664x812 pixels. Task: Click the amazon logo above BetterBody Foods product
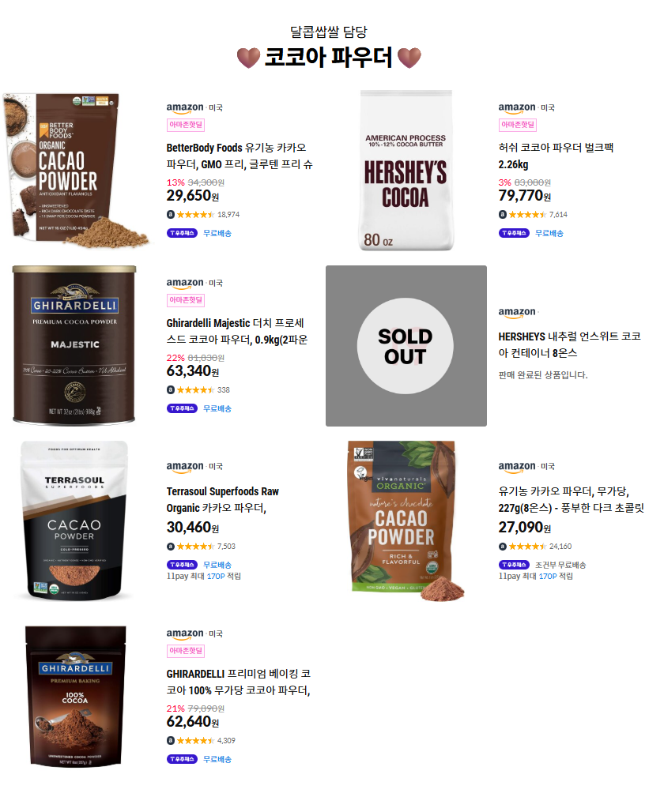coord(184,107)
